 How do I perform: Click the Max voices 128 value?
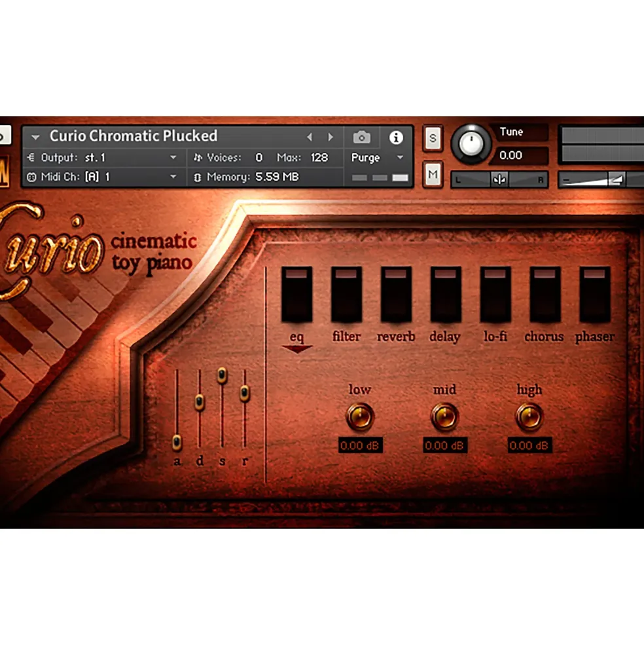point(319,158)
